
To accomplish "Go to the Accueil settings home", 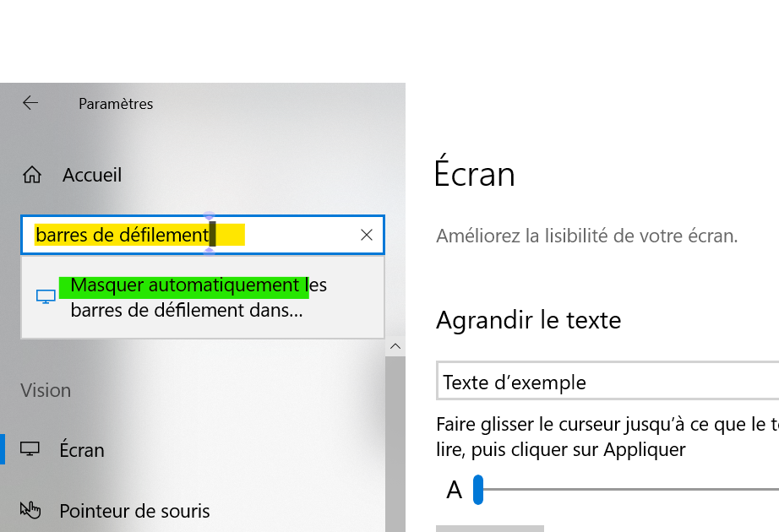I will click(x=92, y=176).
